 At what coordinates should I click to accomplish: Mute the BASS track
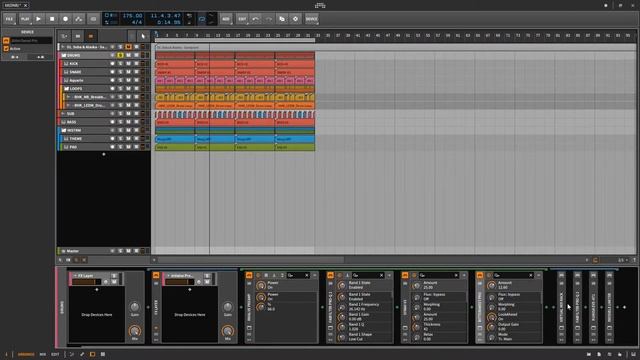click(x=128, y=122)
